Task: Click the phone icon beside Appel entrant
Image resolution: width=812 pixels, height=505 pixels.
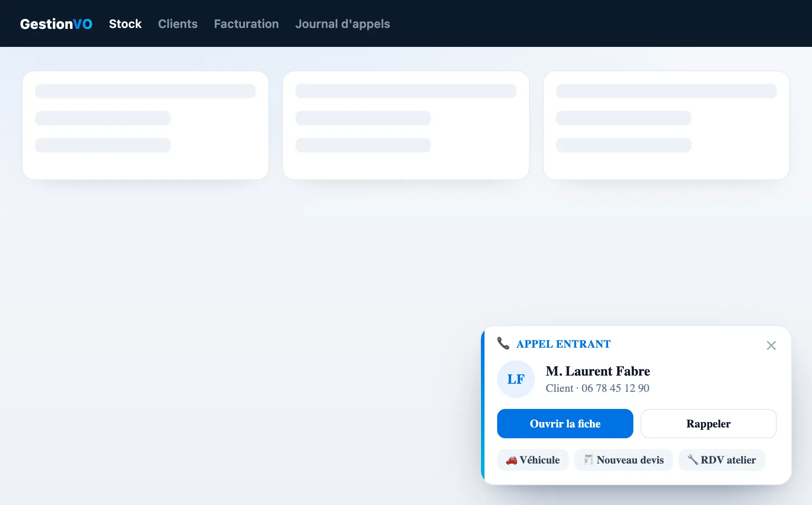Action: (503, 344)
